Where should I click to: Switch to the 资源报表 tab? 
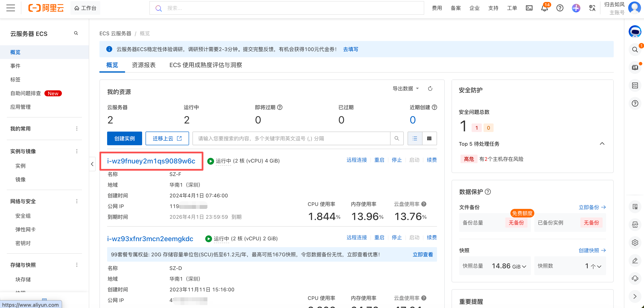[143, 65]
